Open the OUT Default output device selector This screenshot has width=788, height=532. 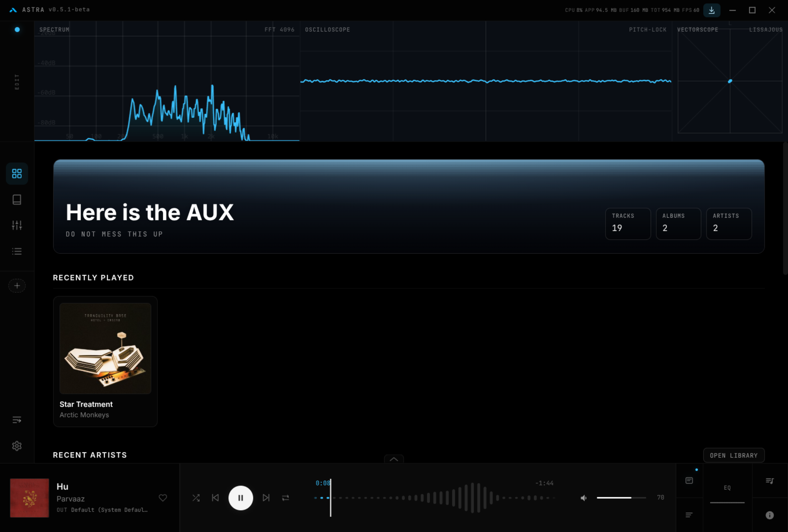[x=102, y=510]
